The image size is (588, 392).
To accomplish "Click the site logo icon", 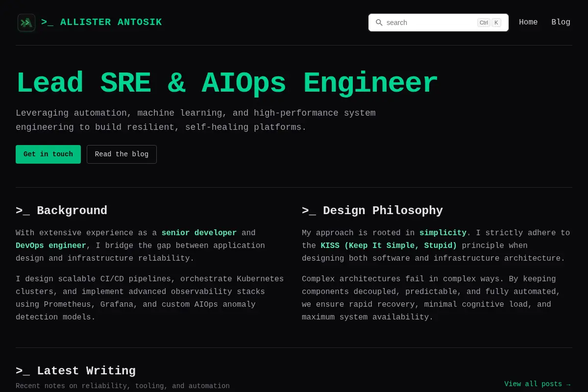I will click(26, 23).
